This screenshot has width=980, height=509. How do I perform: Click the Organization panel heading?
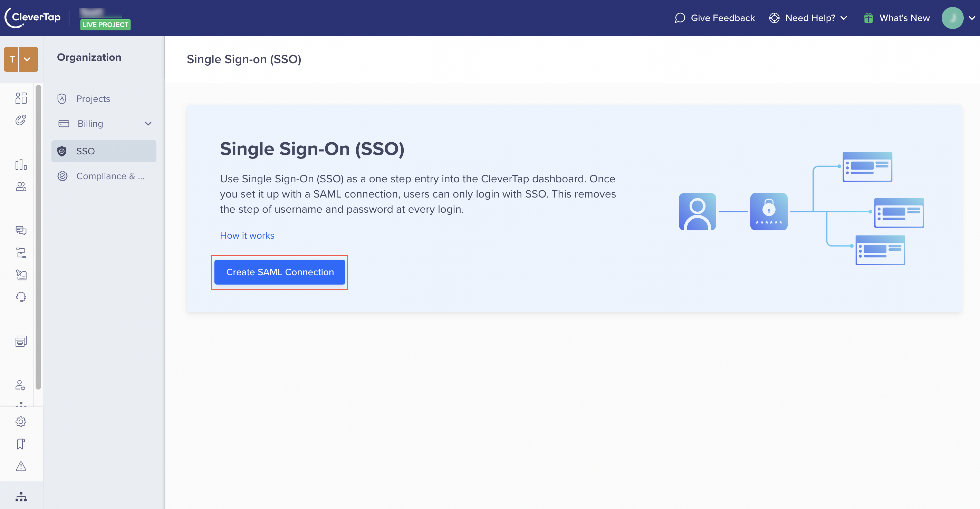point(89,57)
